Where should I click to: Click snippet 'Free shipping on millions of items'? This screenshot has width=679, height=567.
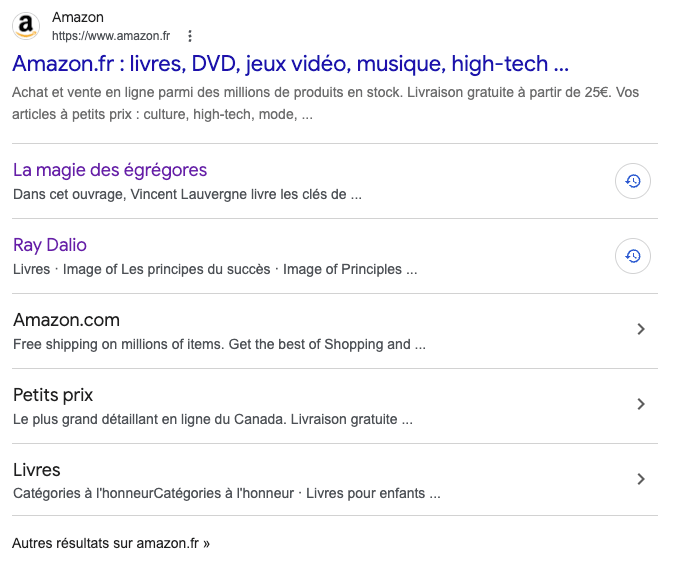[219, 344]
